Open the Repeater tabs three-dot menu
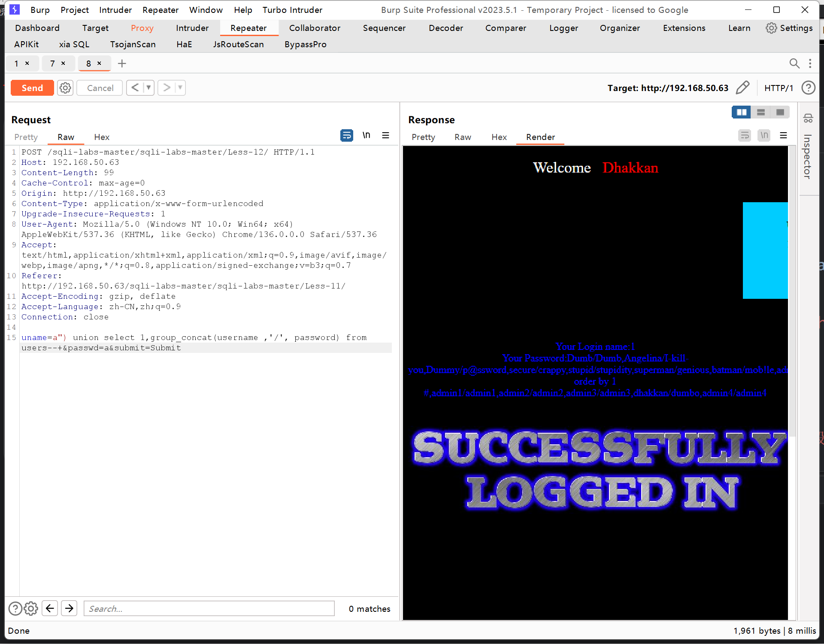 click(810, 64)
